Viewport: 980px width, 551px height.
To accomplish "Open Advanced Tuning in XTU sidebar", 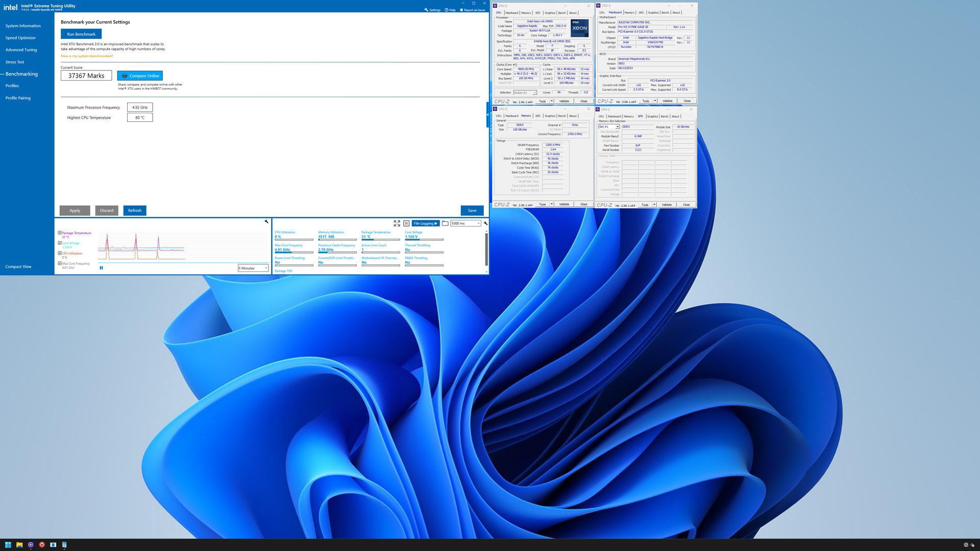I will tap(21, 50).
